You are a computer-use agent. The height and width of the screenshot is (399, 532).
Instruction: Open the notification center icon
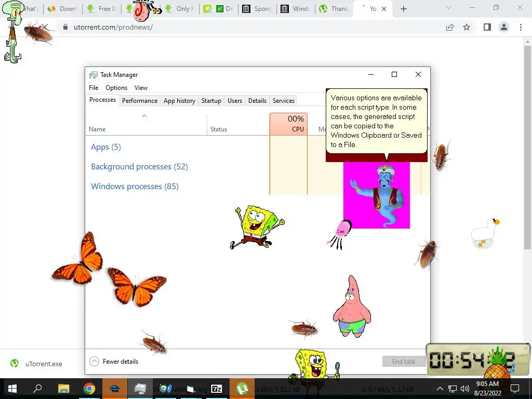click(515, 389)
